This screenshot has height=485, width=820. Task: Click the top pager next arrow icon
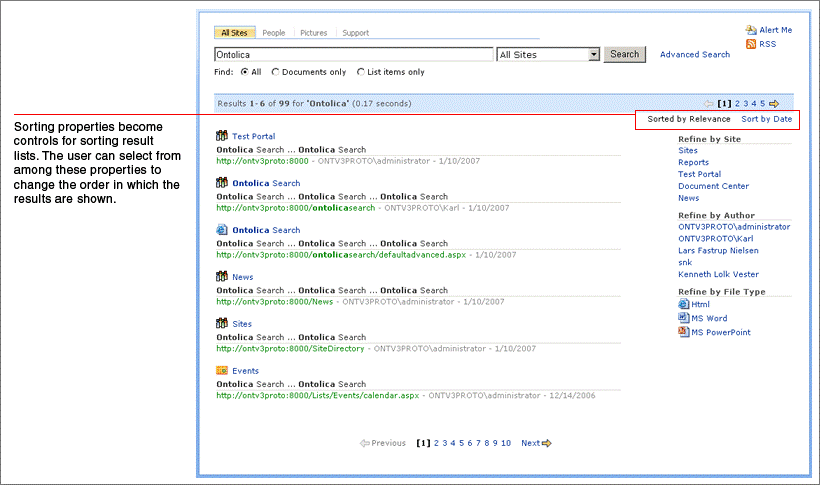pyautogui.click(x=774, y=104)
